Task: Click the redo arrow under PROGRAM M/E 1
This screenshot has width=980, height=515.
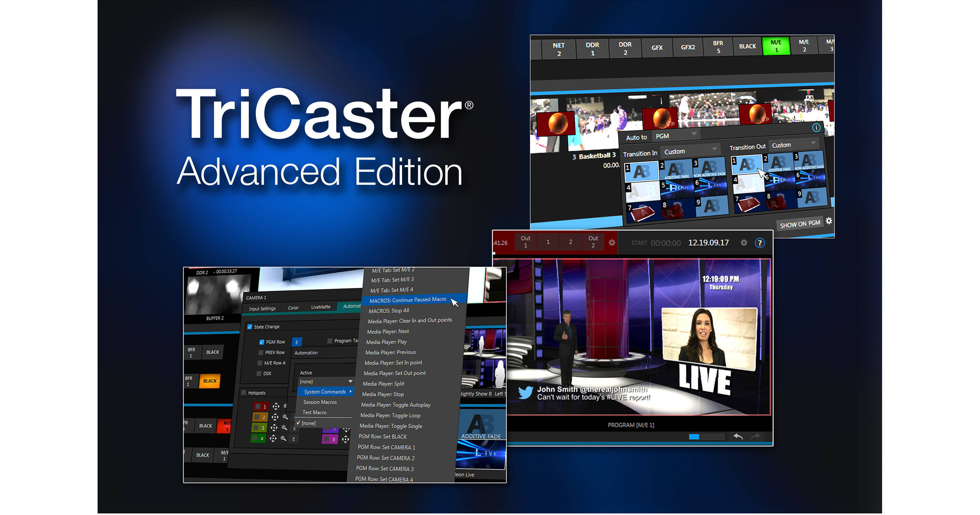Action: [755, 436]
